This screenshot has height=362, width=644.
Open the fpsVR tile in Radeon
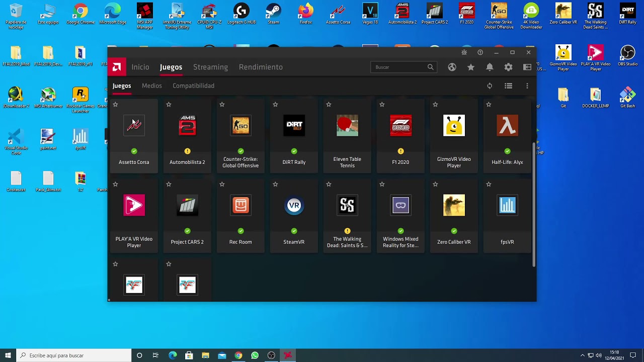pos(507,215)
